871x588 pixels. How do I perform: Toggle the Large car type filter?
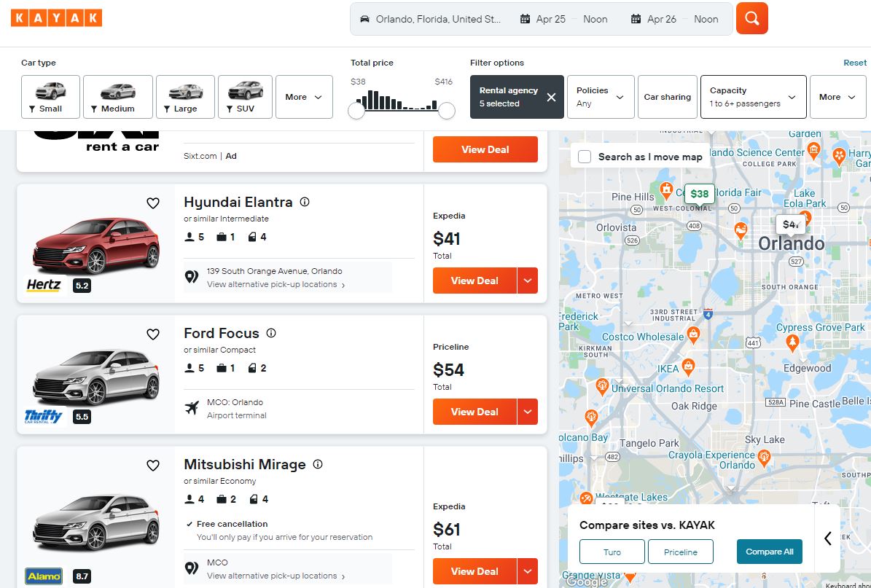click(x=186, y=97)
